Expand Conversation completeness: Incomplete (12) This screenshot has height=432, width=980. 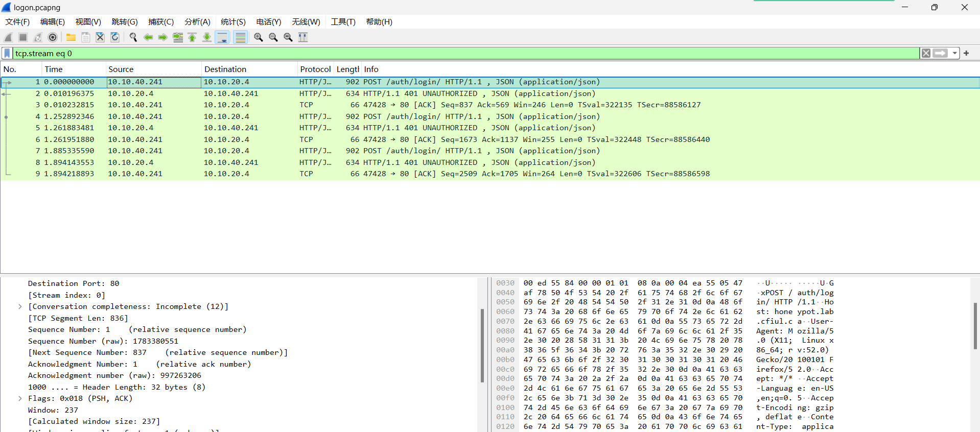pos(20,306)
